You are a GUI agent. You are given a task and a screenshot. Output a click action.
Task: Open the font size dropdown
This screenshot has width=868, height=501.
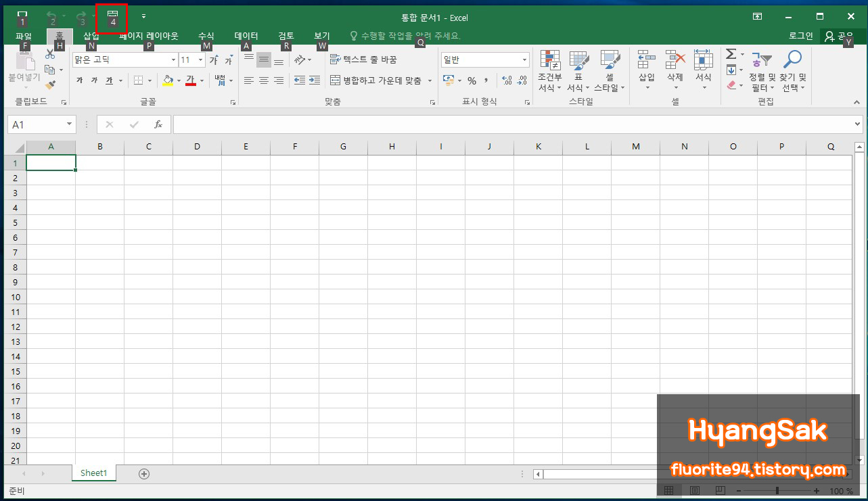click(x=200, y=60)
